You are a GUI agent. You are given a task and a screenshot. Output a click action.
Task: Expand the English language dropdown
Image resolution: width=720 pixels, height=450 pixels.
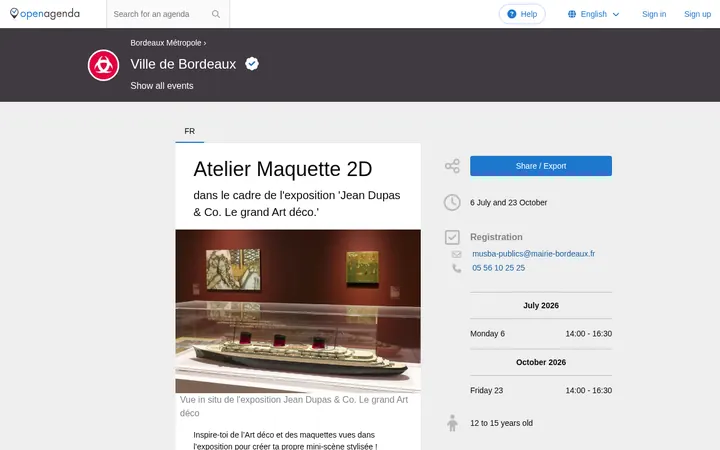(x=593, y=14)
